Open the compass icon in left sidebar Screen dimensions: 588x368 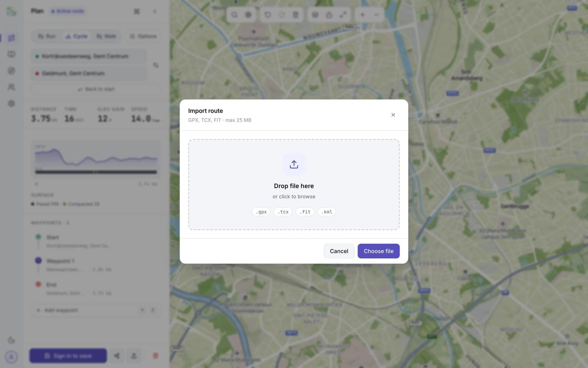point(11,71)
